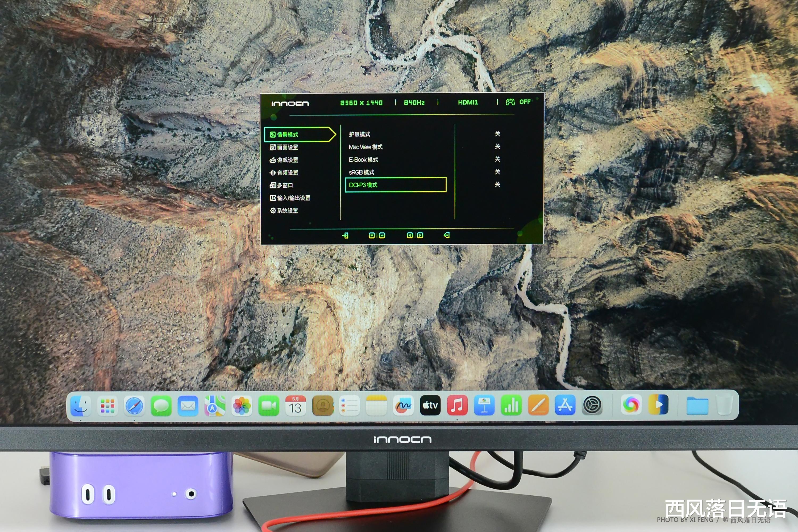Viewport: 798px width, 532px height.
Task: Choose the highlighted DCI-P3 模式 option
Action: pos(395,185)
